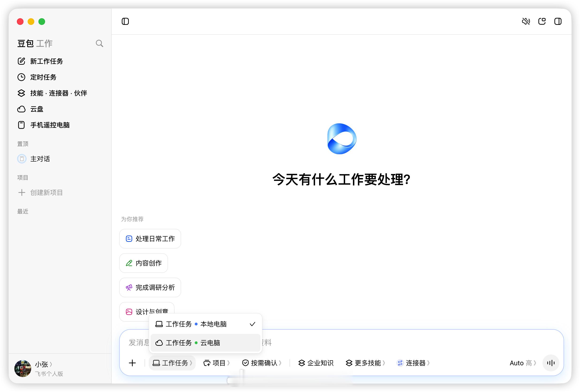Screen dimensions: 580x392
Task: Expand 更多技能
Action: click(365, 363)
